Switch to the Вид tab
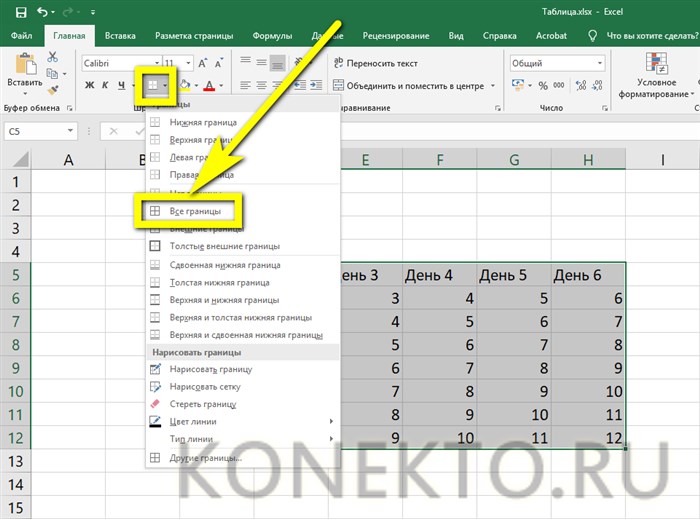 click(x=456, y=36)
